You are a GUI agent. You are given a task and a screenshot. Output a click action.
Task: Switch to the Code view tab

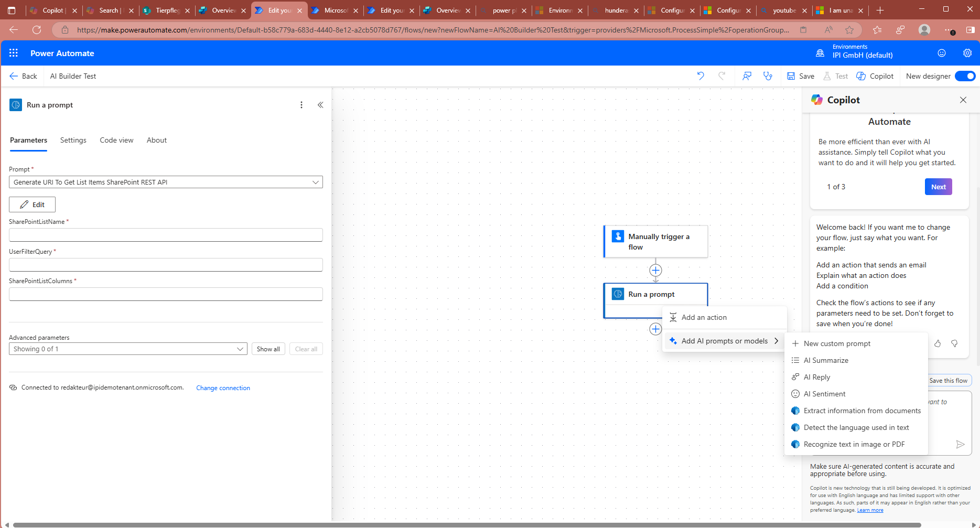116,140
